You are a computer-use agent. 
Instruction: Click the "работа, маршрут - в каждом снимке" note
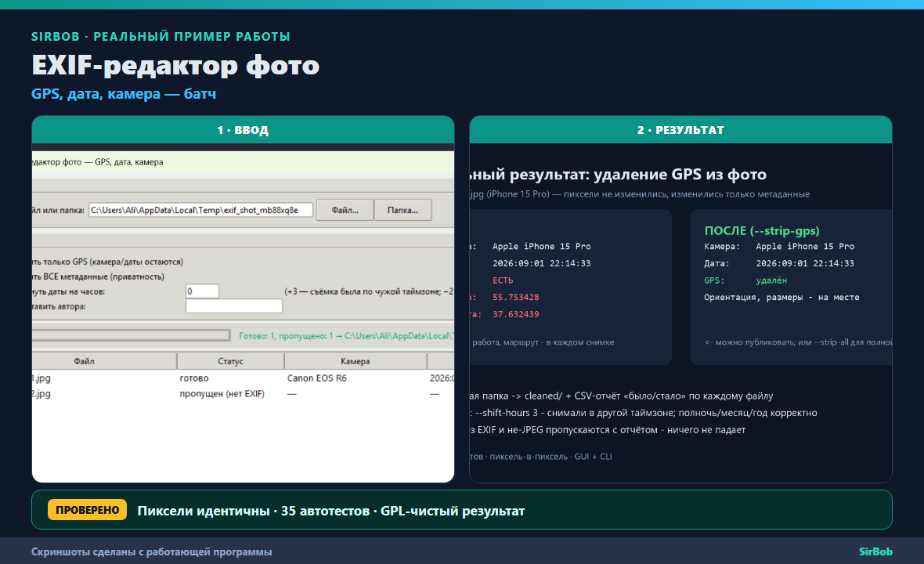543,342
